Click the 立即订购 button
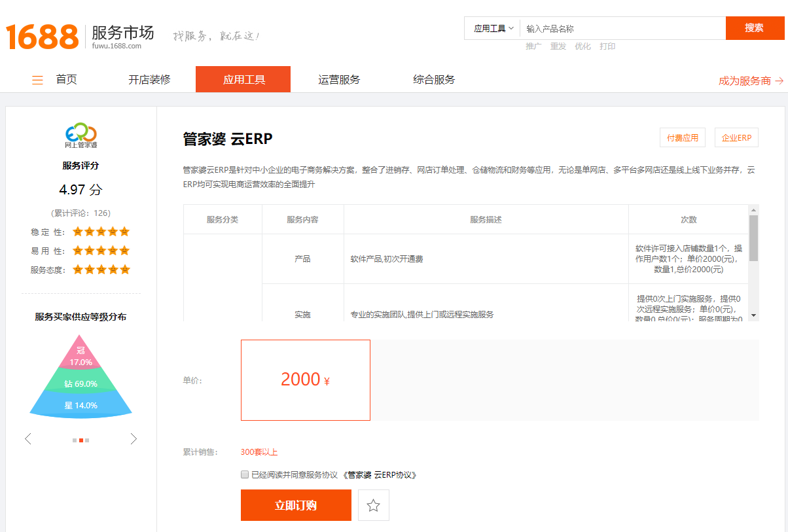This screenshot has width=788, height=532. [296, 505]
